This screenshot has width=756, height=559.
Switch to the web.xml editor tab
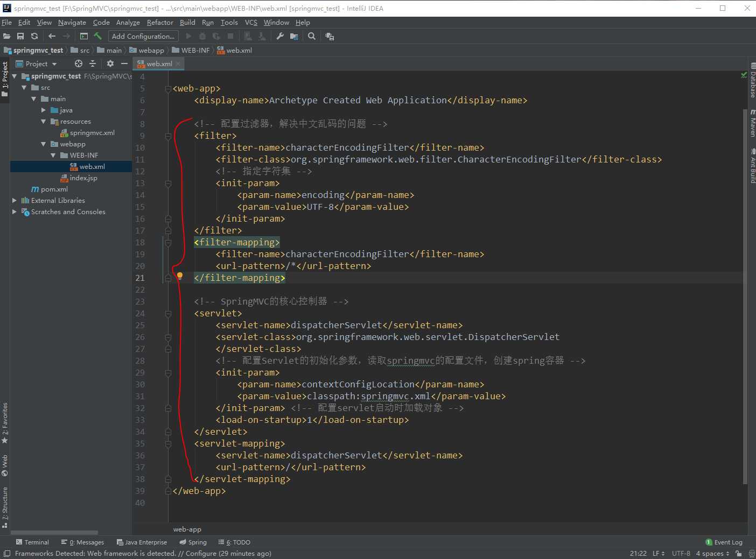(159, 63)
